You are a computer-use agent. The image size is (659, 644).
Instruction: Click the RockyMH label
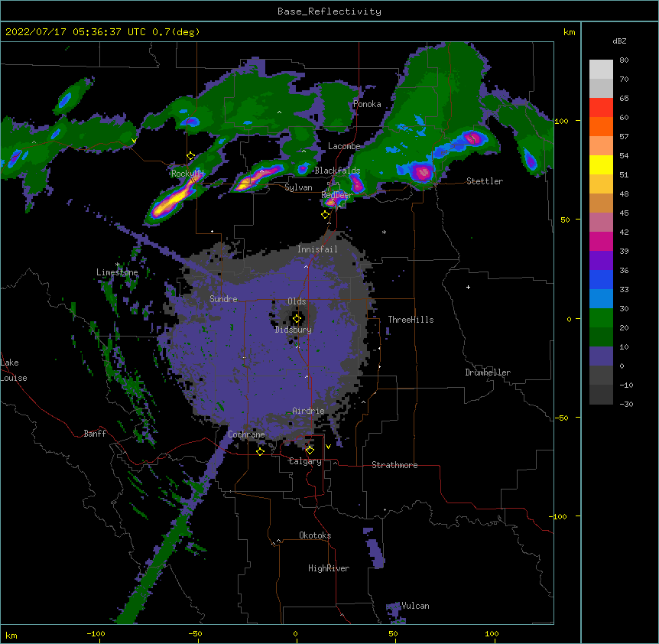(x=187, y=174)
